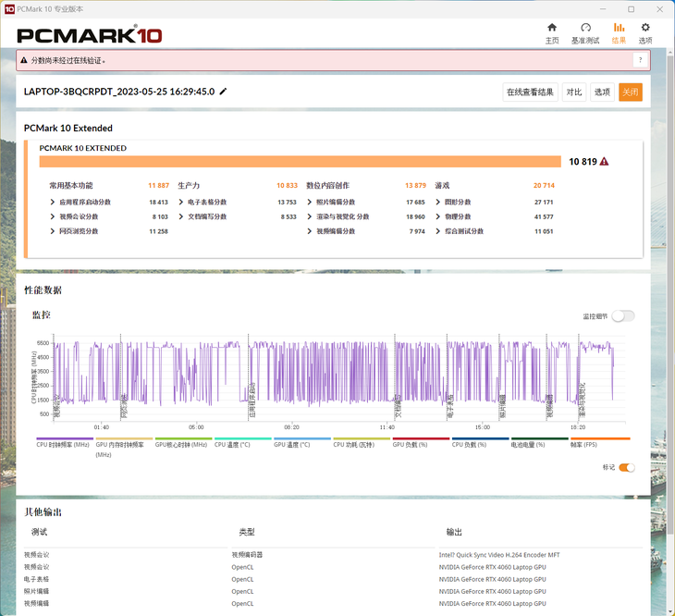Select the GPU 温度 legend item

302,443
